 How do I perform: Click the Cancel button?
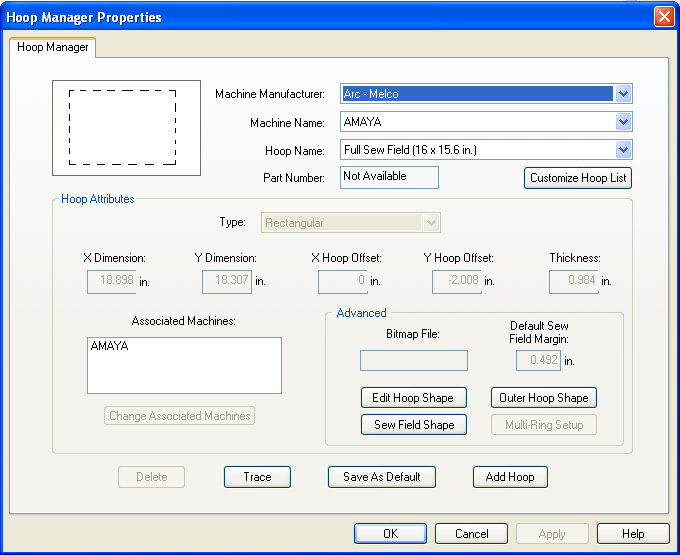pos(471,533)
